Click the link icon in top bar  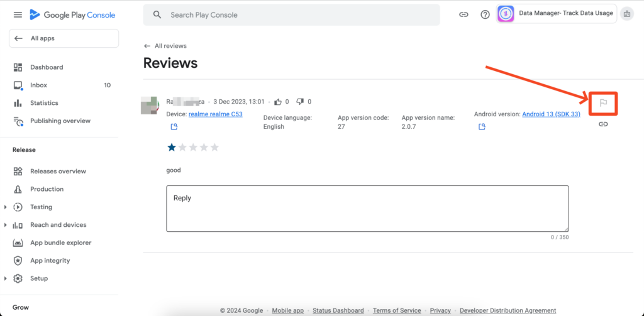click(x=464, y=14)
